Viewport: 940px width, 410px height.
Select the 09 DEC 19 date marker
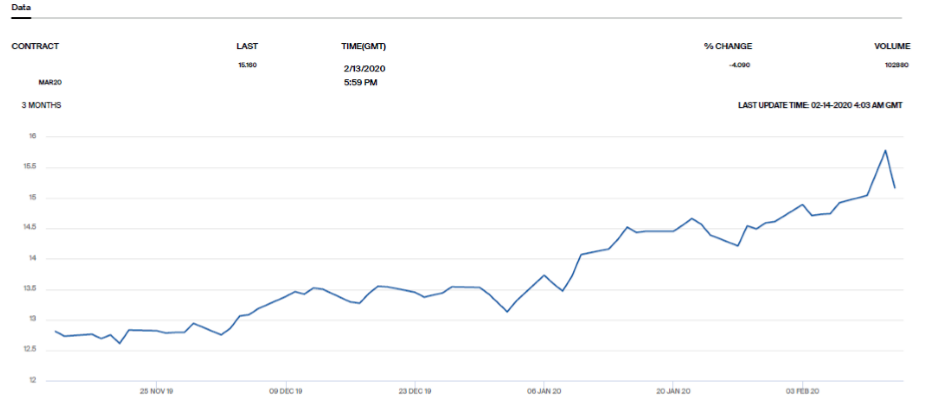285,391
